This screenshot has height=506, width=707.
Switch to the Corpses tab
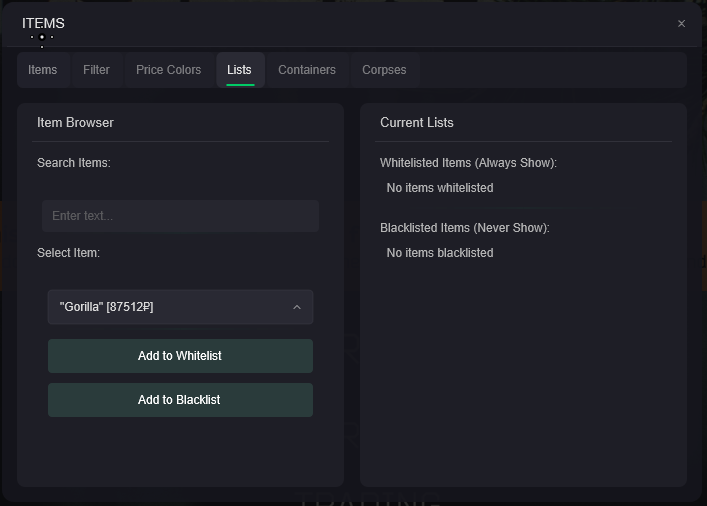(384, 70)
